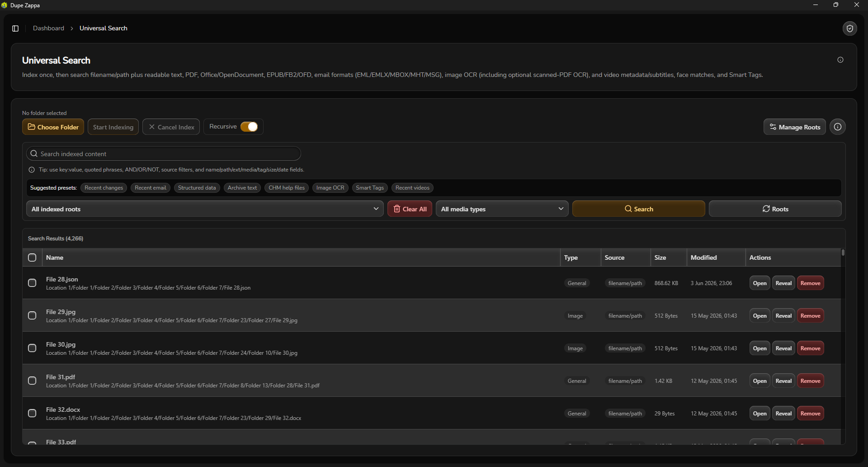The image size is (868, 467).
Task: Apply the Archive text preset
Action: tap(242, 188)
